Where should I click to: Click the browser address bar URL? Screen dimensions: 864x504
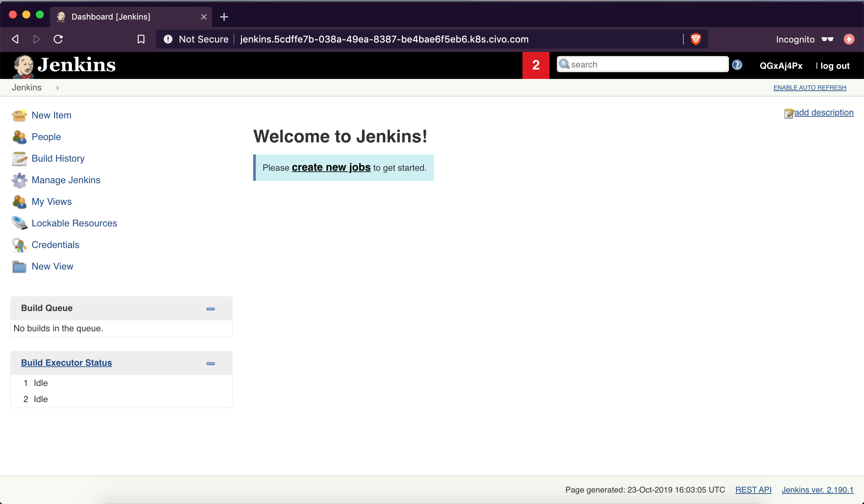pyautogui.click(x=384, y=39)
